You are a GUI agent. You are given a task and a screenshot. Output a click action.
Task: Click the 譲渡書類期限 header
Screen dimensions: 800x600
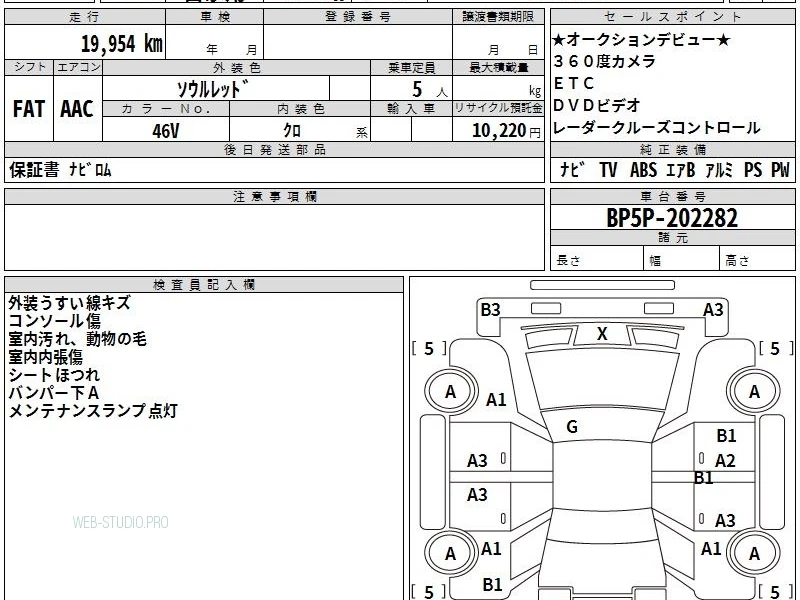[x=498, y=17]
